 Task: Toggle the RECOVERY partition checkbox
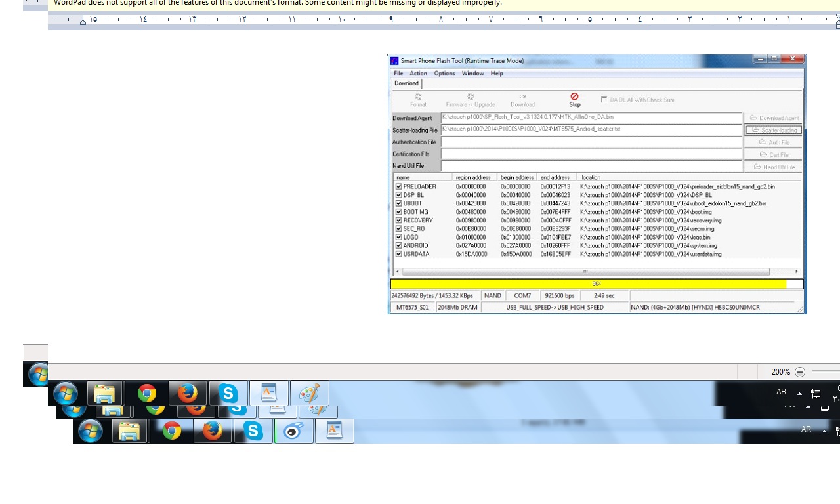click(x=398, y=220)
